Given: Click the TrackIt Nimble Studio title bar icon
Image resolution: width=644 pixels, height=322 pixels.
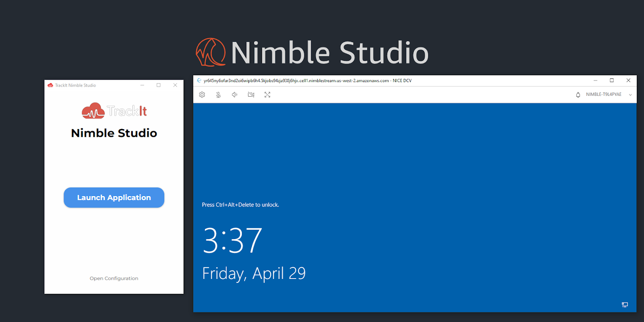Looking at the screenshot, I should (50, 85).
